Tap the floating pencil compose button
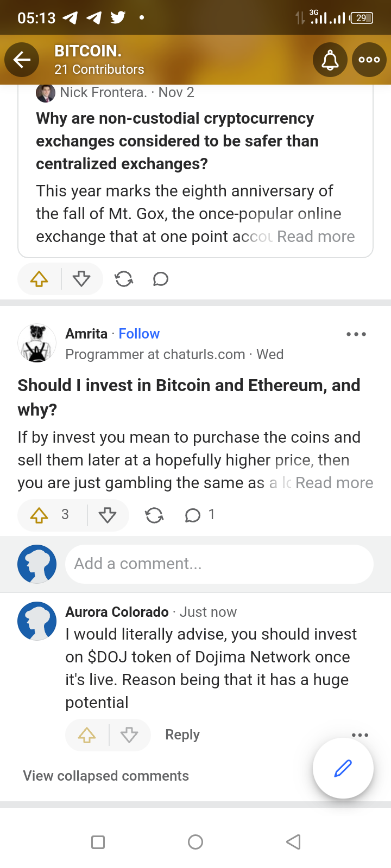Viewport: 391px width, 868px height. (x=343, y=768)
